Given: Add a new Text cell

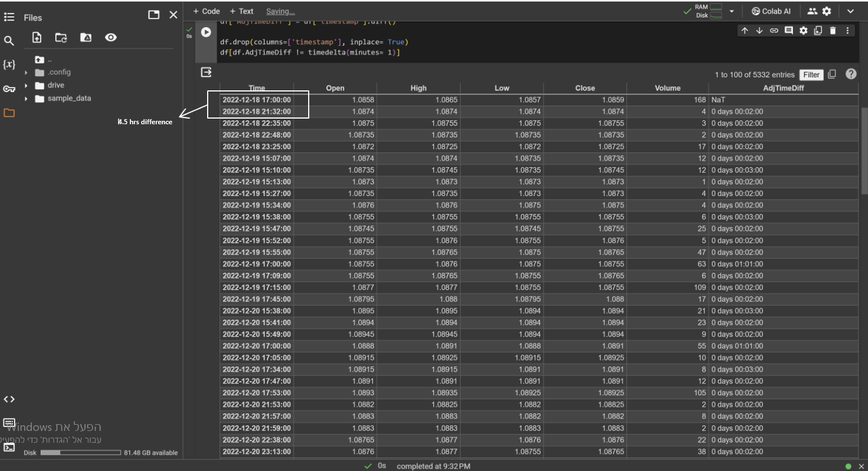Looking at the screenshot, I should coord(242,11).
